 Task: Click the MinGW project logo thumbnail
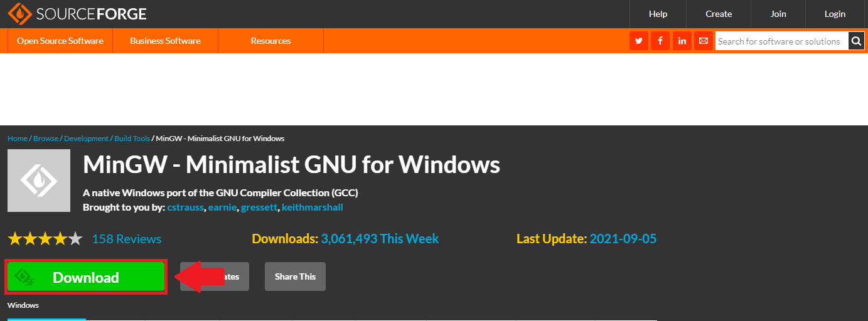point(39,181)
